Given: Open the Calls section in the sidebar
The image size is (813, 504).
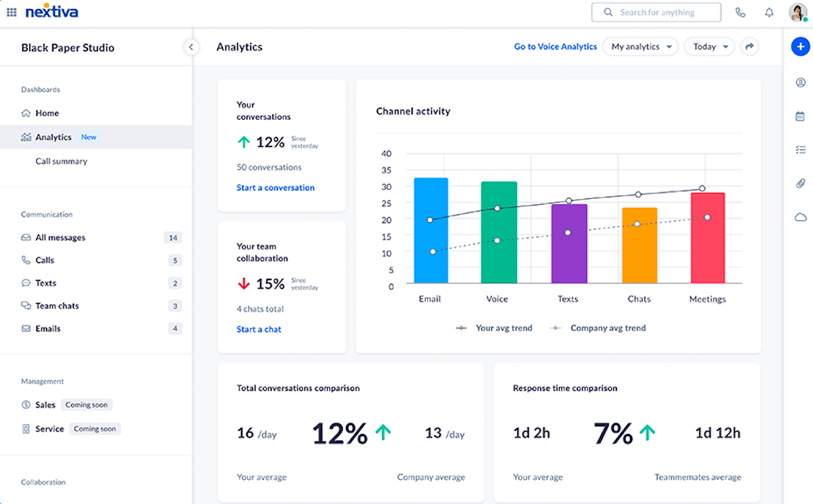Looking at the screenshot, I should coord(47,260).
